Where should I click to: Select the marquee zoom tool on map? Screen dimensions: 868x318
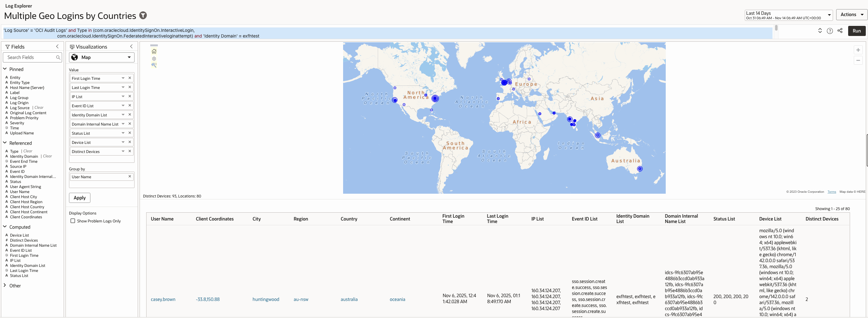tap(154, 65)
